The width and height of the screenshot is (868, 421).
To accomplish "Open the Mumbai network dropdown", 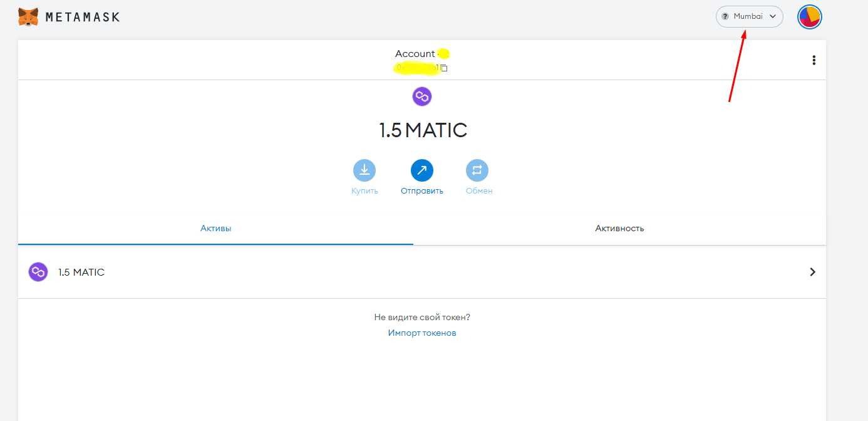I will [750, 16].
